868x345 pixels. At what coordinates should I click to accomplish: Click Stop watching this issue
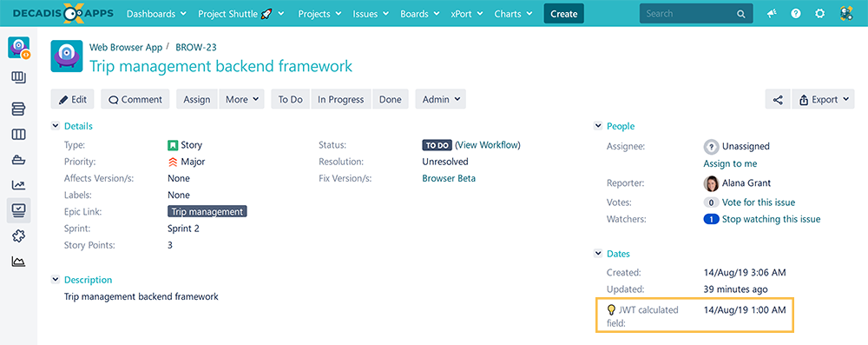pos(771,219)
